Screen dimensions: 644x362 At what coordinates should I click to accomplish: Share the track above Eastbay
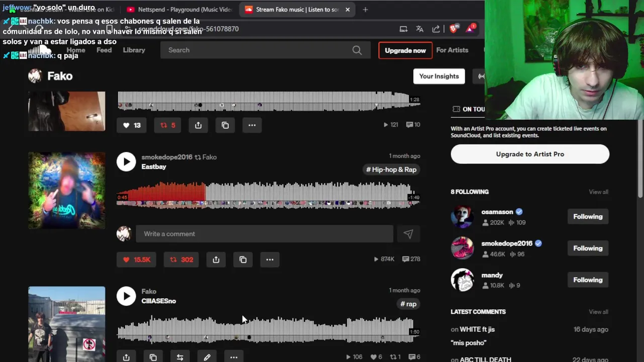click(198, 125)
